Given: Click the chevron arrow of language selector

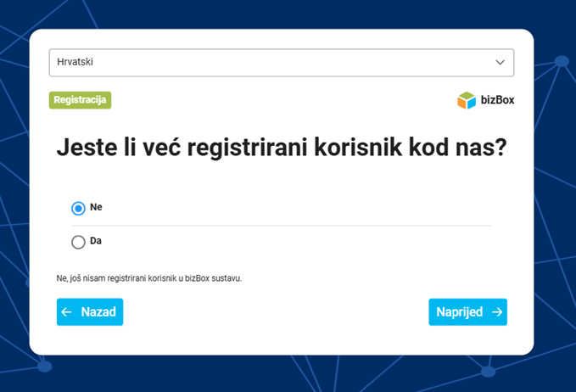Looking at the screenshot, I should coord(500,63).
